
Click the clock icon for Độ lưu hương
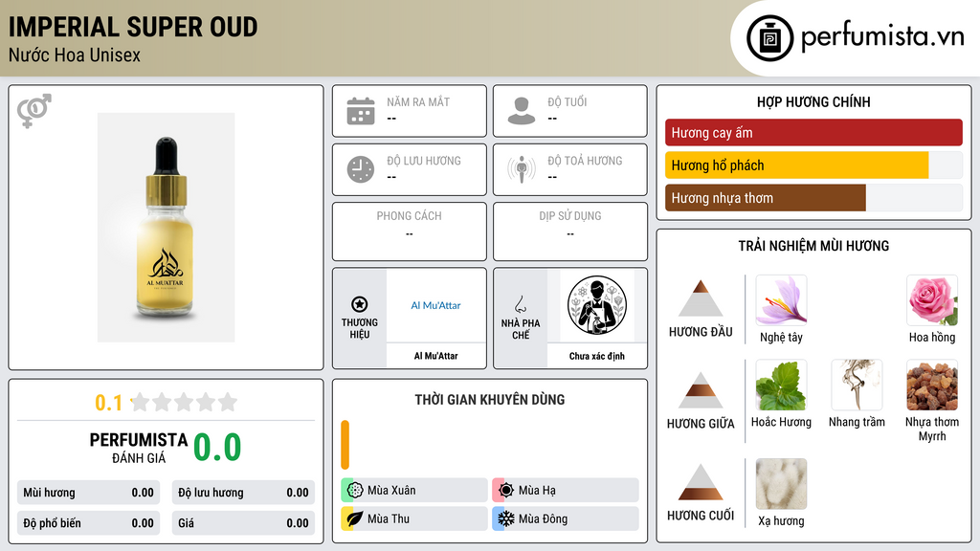click(x=361, y=169)
